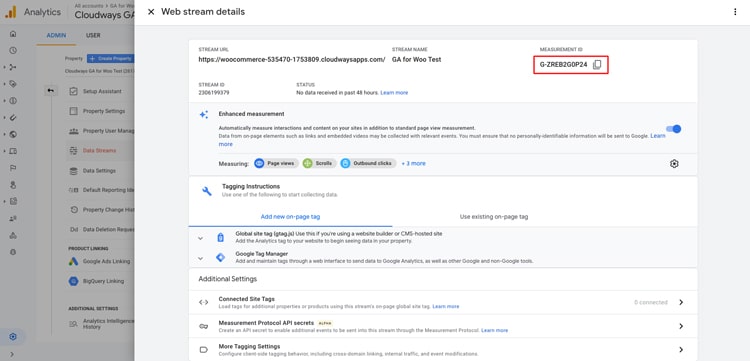
Task: Click the 0 connected text
Action: tap(651, 303)
